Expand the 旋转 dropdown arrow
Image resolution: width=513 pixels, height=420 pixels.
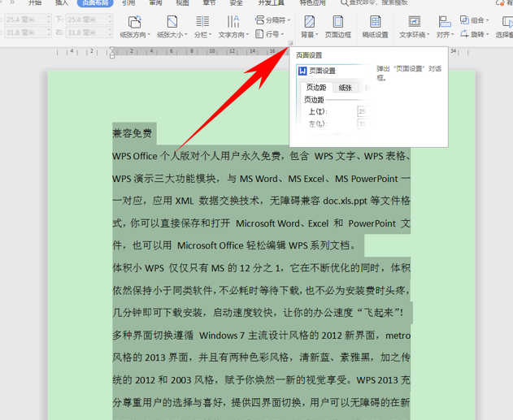tap(488, 34)
